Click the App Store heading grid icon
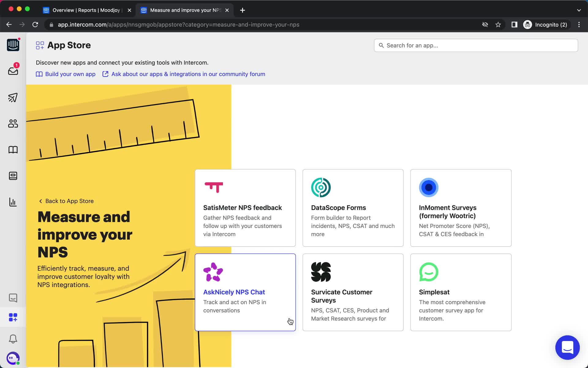The width and height of the screenshot is (588, 368). 40,45
